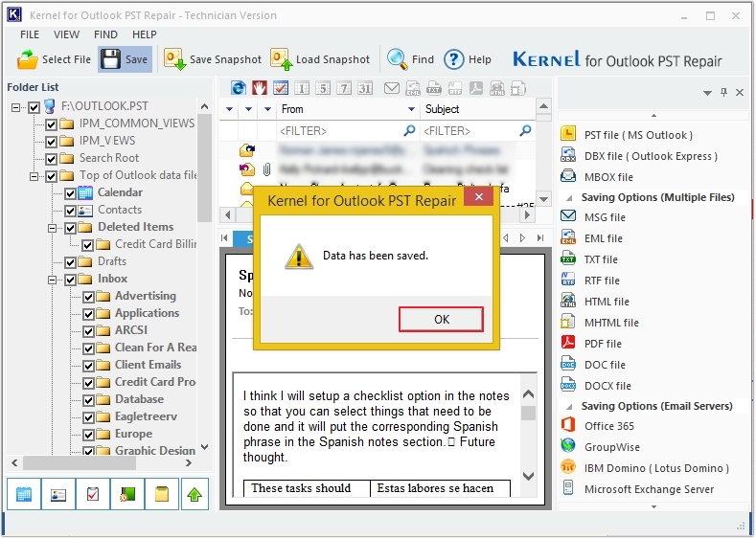Click the Select File toolbar icon

click(x=28, y=59)
